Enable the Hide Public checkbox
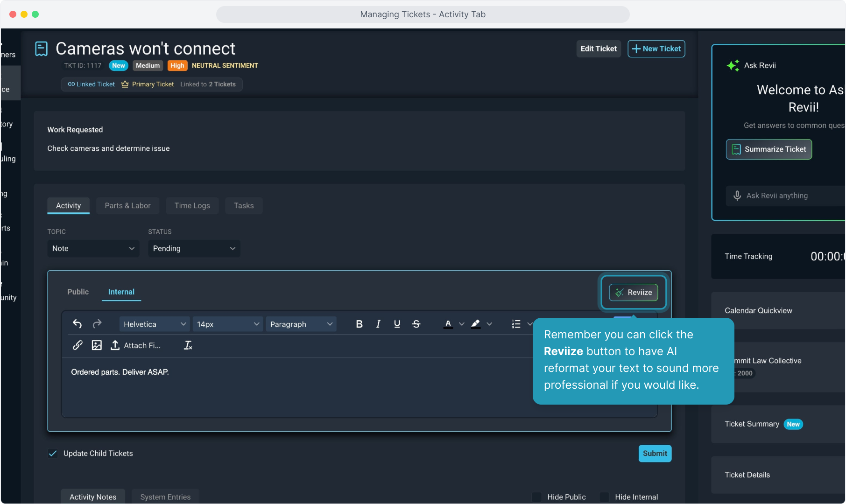This screenshot has width=846, height=504. [x=537, y=497]
